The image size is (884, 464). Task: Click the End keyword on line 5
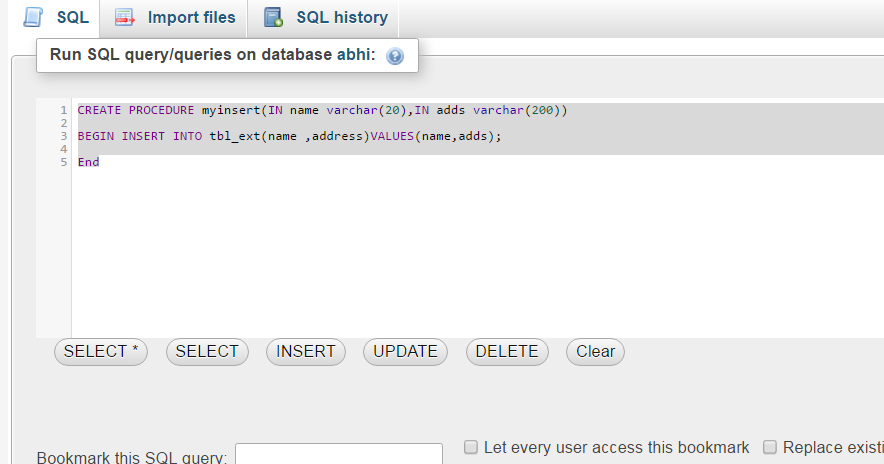click(x=88, y=162)
